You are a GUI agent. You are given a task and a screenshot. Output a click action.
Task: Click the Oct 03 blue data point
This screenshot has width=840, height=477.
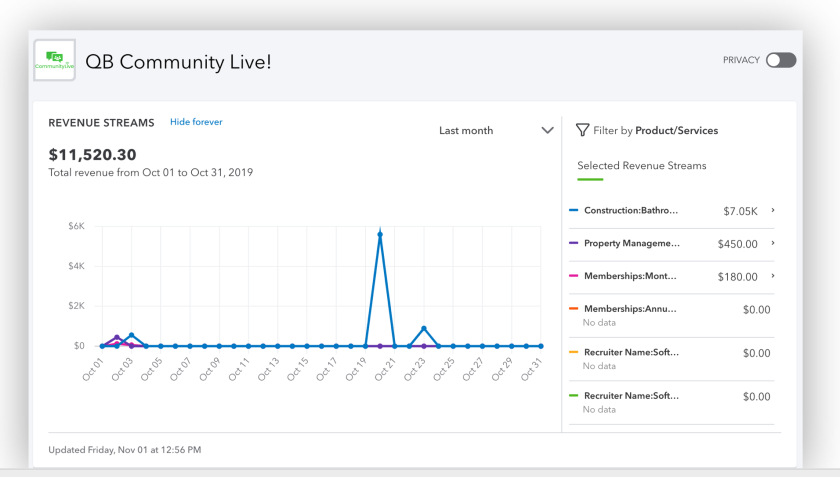pyautogui.click(x=131, y=336)
